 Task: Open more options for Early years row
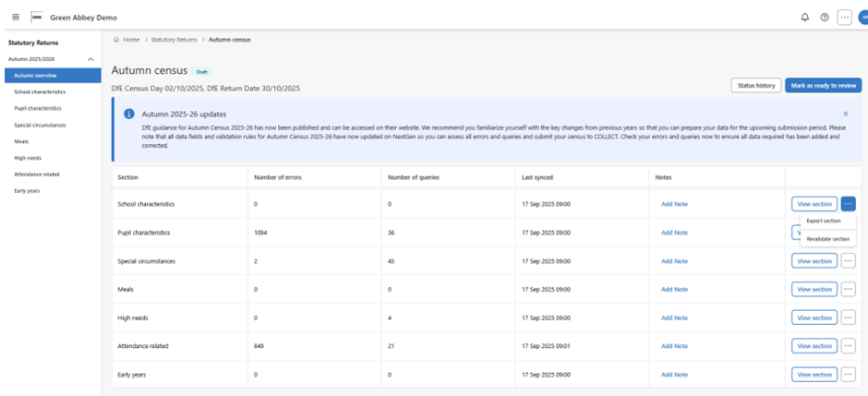point(848,375)
